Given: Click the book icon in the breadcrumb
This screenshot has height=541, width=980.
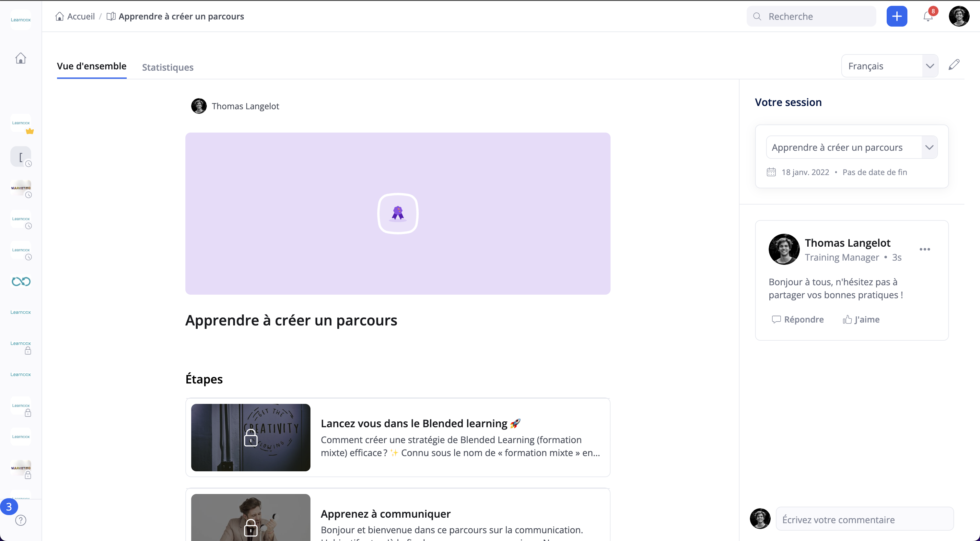Looking at the screenshot, I should point(111,16).
